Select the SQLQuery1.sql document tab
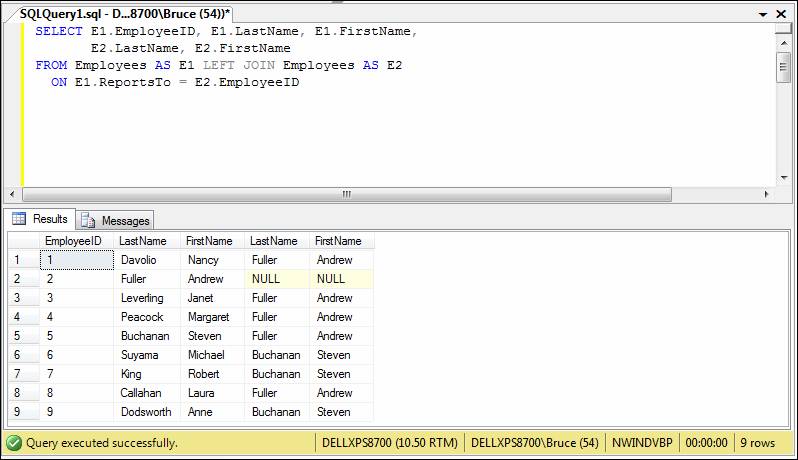798x460 pixels. (x=124, y=12)
